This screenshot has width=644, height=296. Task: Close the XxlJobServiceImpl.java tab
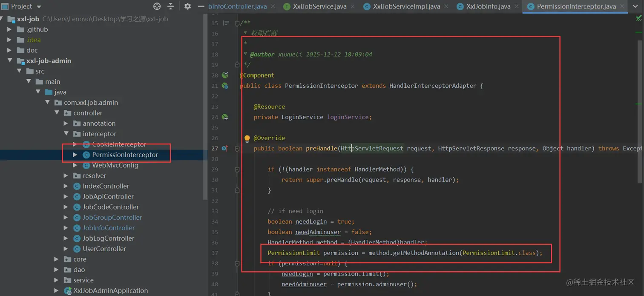click(446, 6)
